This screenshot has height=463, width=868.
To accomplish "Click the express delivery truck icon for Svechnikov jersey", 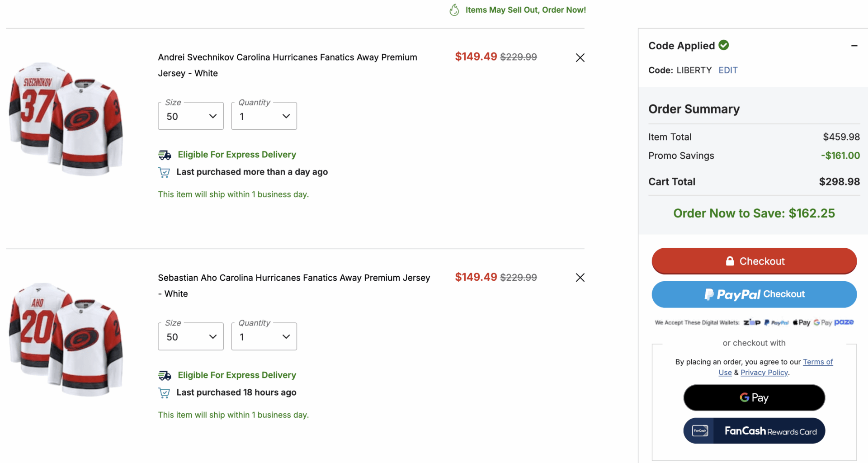I will click(165, 155).
